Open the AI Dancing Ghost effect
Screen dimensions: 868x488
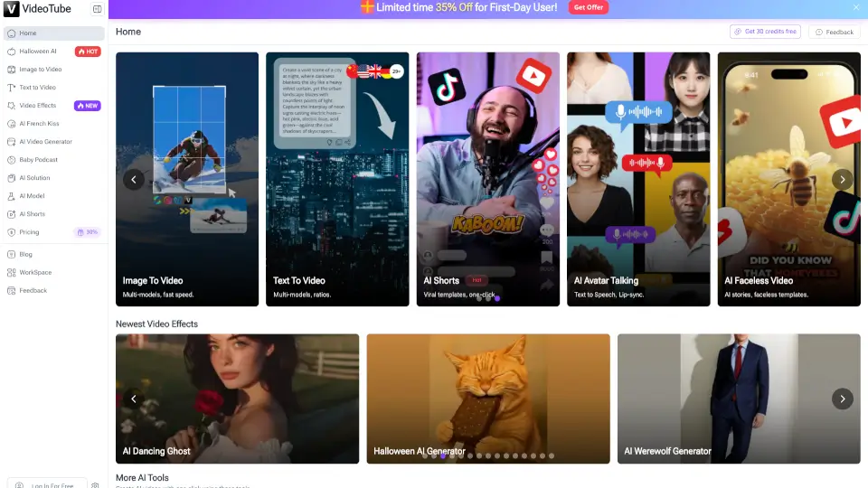(237, 399)
